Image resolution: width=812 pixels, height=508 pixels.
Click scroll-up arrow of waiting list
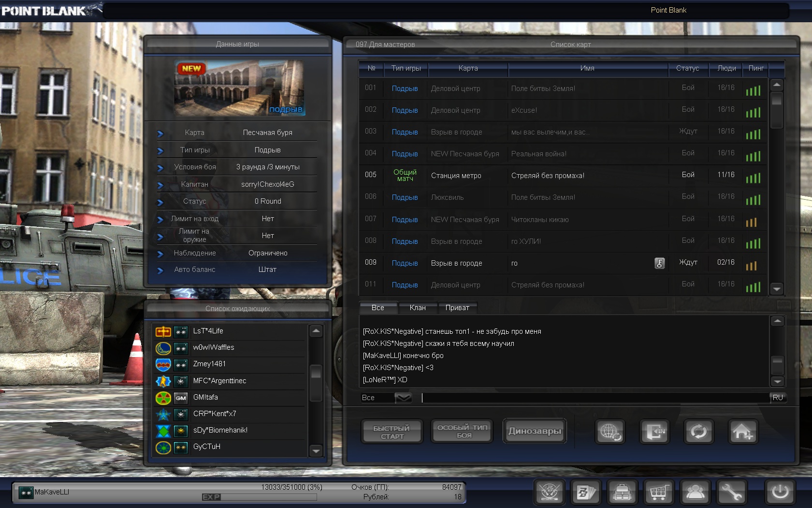316,331
